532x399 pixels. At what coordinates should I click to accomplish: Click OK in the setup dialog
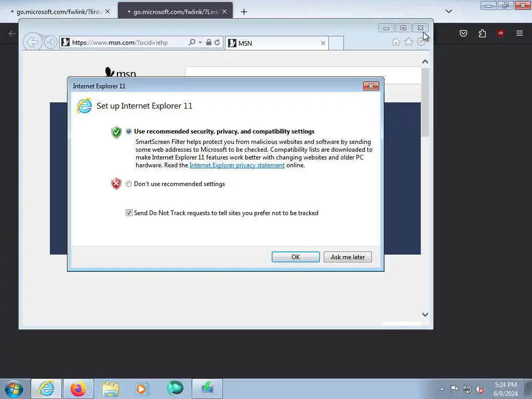coord(296,257)
